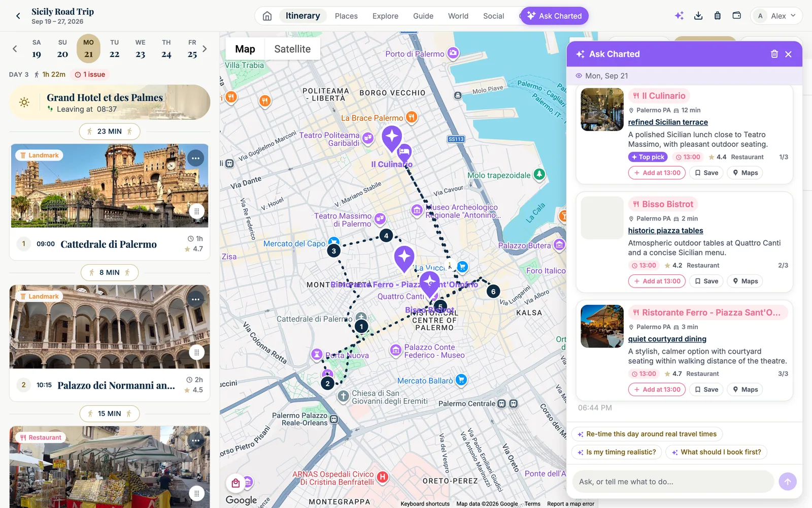
Task: Open the Explore tab
Action: pos(385,16)
